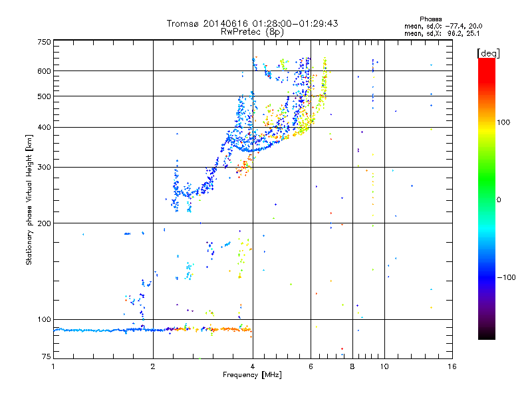
Task: Click the y-axis tick label '300'
Action: [x=44, y=168]
